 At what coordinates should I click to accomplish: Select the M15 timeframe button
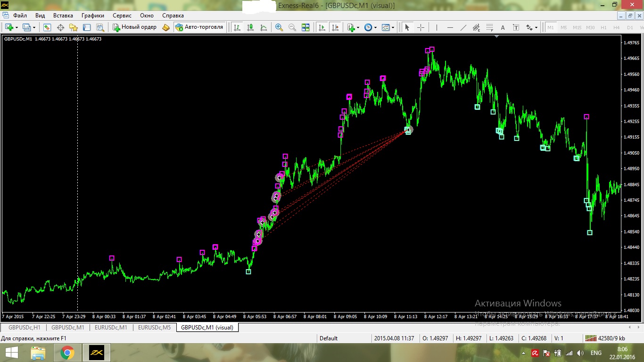pos(577,27)
